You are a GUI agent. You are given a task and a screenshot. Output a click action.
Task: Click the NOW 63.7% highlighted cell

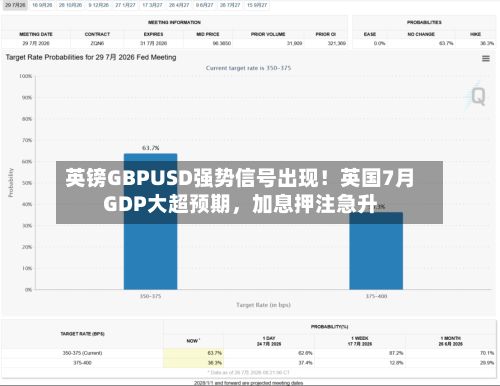(x=193, y=353)
